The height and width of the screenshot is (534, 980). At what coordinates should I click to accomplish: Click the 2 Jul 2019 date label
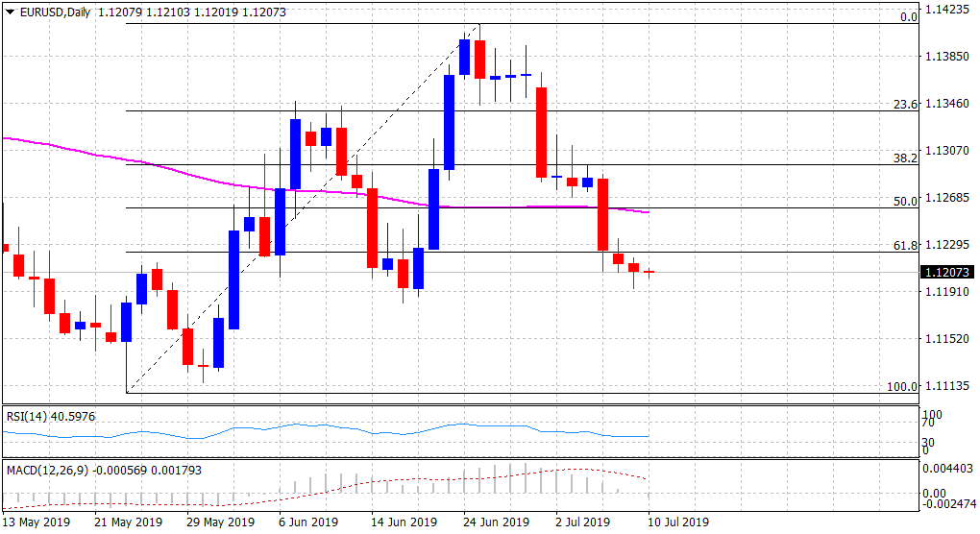[x=584, y=522]
